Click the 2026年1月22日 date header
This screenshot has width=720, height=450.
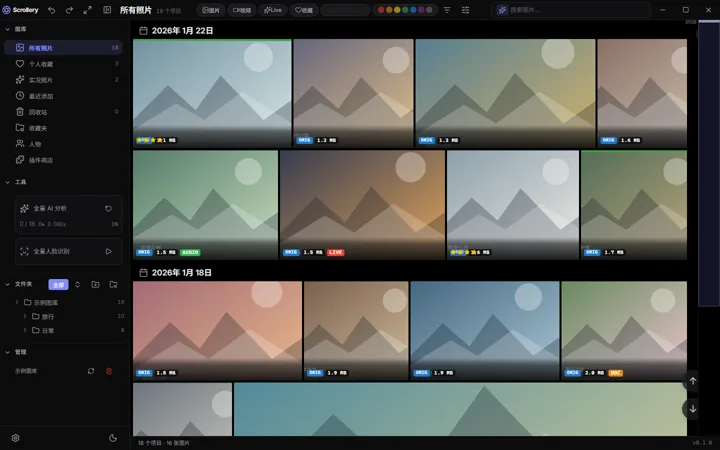pos(182,31)
